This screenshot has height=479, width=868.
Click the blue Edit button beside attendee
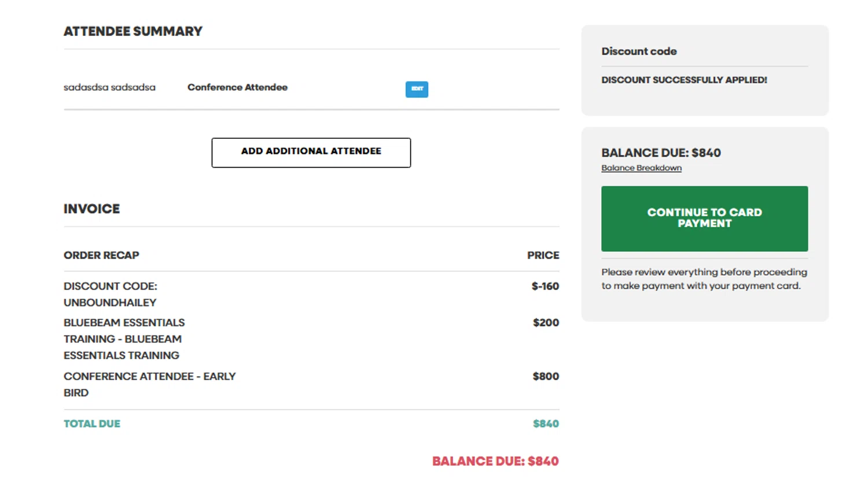[x=417, y=89]
